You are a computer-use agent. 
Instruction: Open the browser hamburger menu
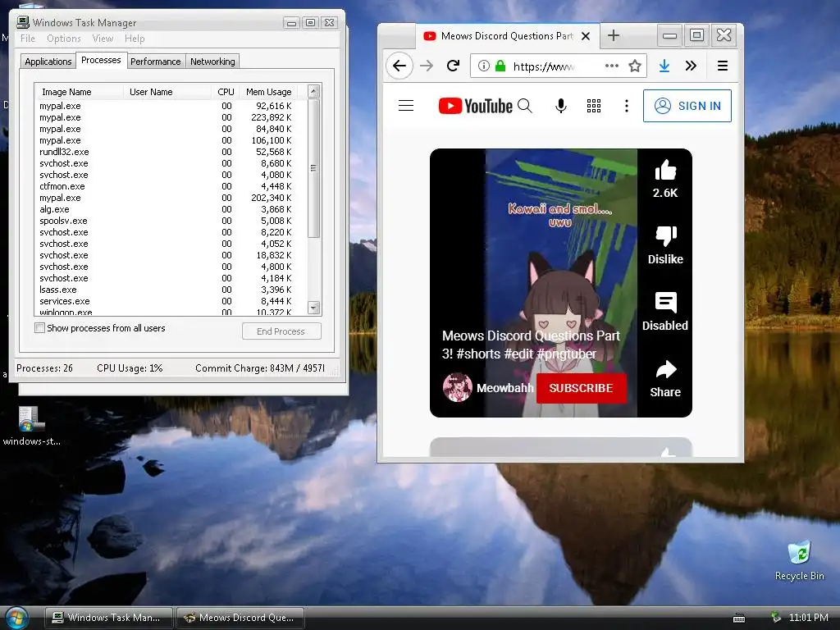tap(722, 66)
